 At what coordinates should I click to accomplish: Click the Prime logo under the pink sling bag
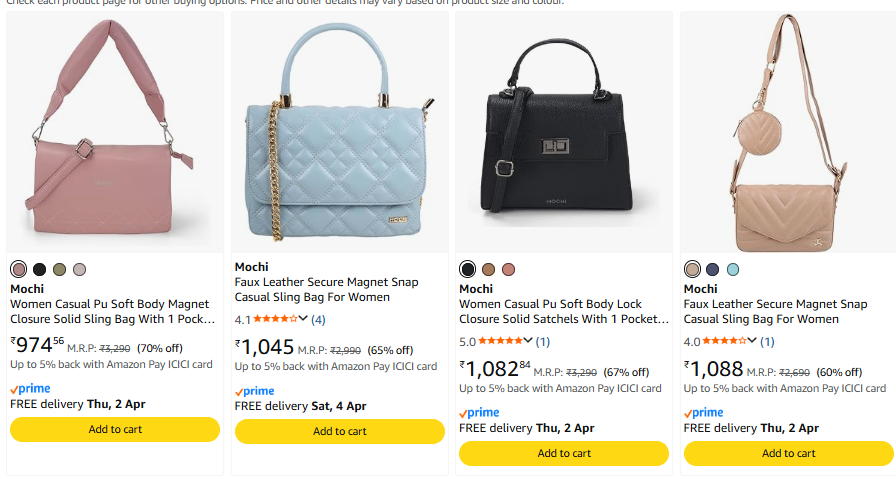[30, 388]
